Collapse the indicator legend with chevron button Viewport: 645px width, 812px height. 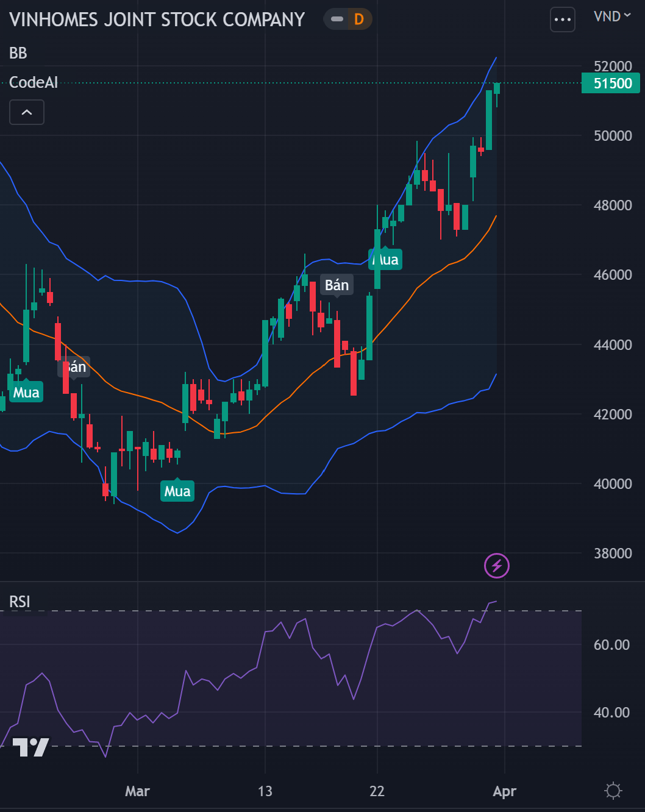click(x=27, y=112)
